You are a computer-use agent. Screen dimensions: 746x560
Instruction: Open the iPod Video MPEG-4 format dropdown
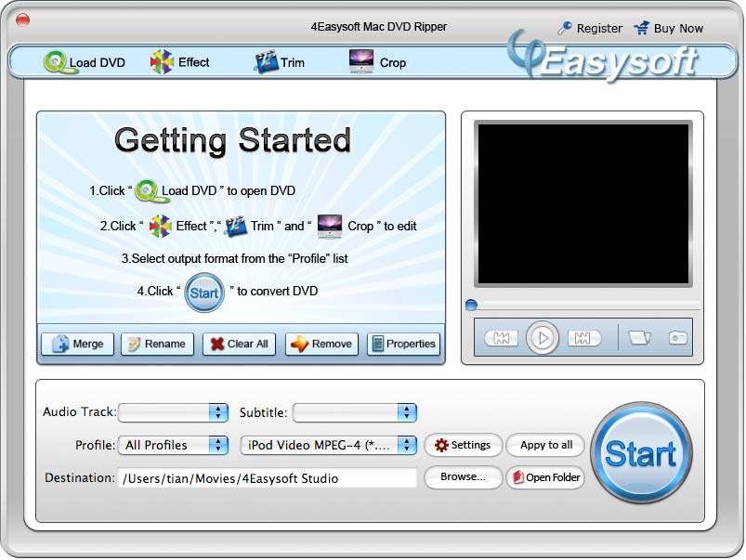(x=329, y=446)
